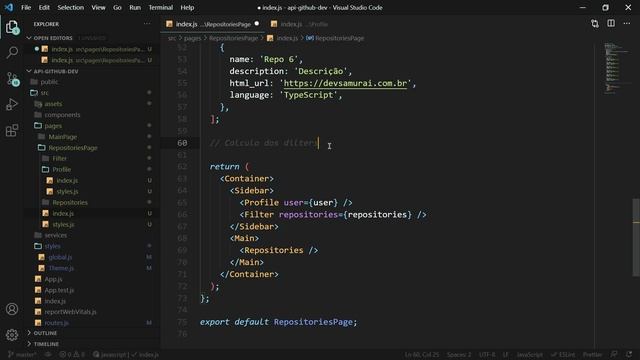This screenshot has height=360, width=640.
Task: Open the Run and Debug view
Action: (x=12, y=104)
